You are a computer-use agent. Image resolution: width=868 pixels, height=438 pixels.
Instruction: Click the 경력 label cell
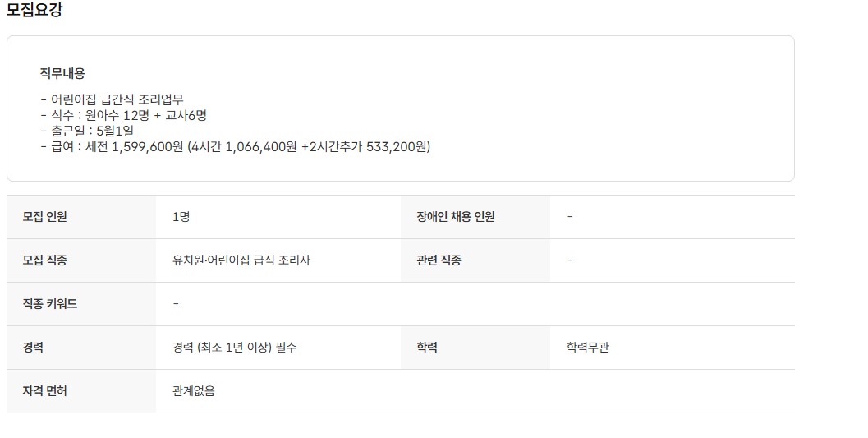point(34,348)
